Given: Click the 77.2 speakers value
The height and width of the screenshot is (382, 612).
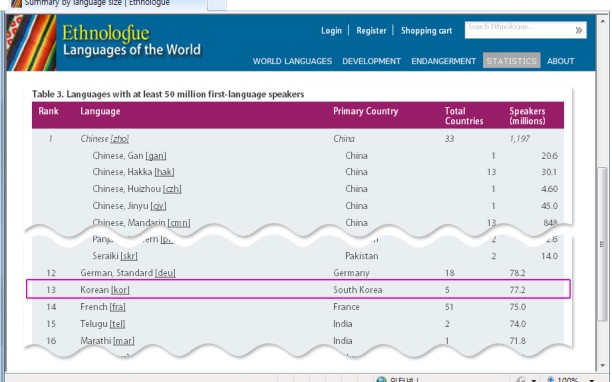Looking at the screenshot, I should point(517,290).
